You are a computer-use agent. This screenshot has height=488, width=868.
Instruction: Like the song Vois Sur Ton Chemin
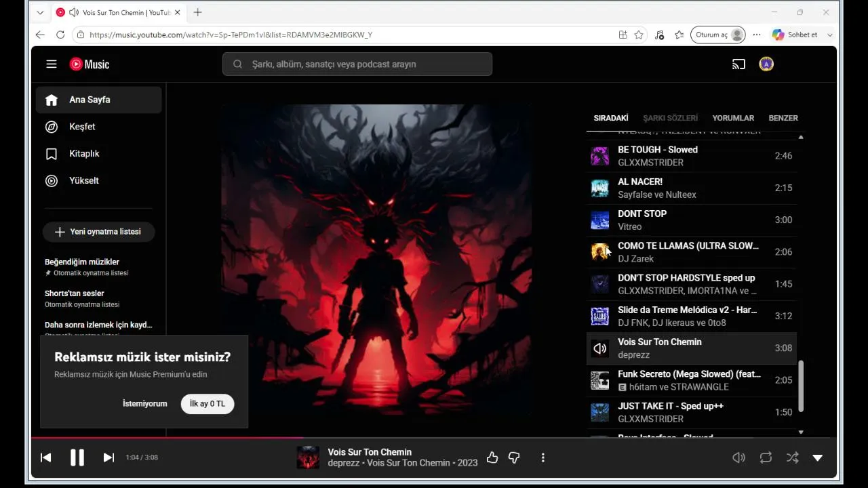click(492, 458)
